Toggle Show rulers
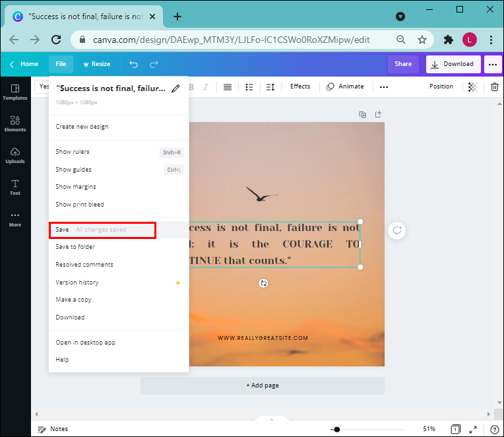 [119, 152]
